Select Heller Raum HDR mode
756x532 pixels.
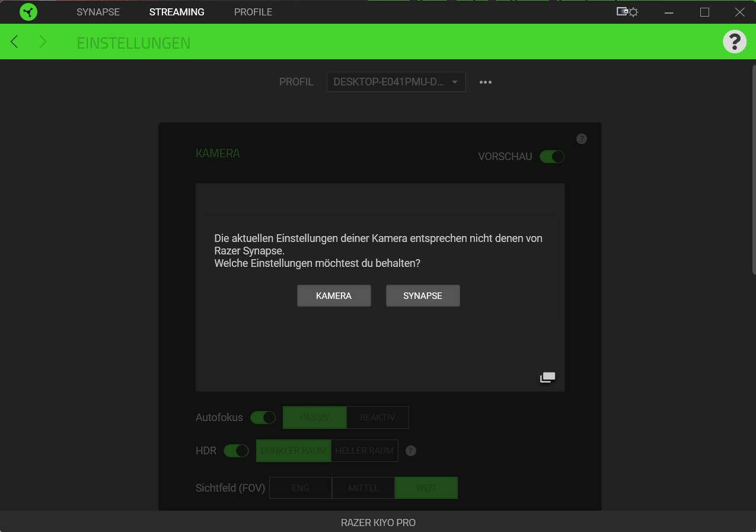[364, 451]
